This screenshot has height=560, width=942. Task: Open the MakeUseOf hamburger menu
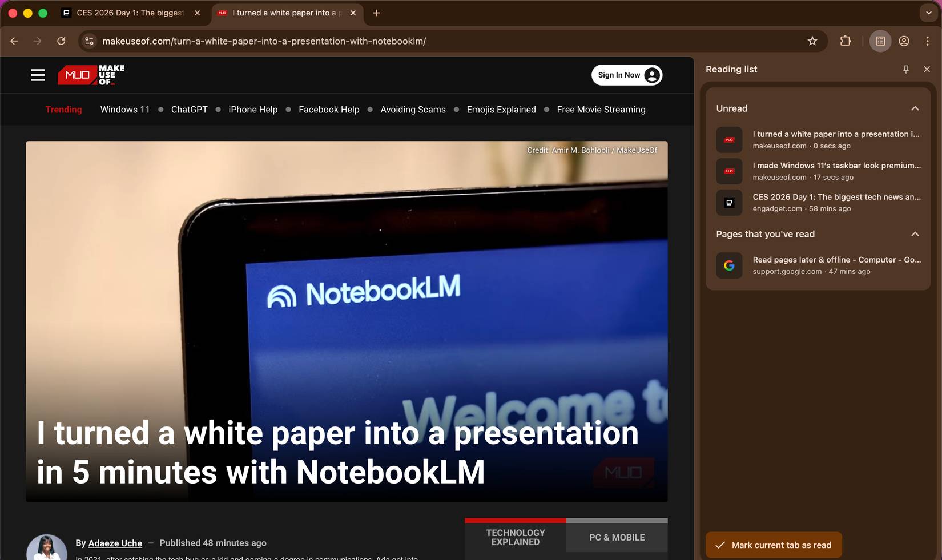[x=38, y=75]
